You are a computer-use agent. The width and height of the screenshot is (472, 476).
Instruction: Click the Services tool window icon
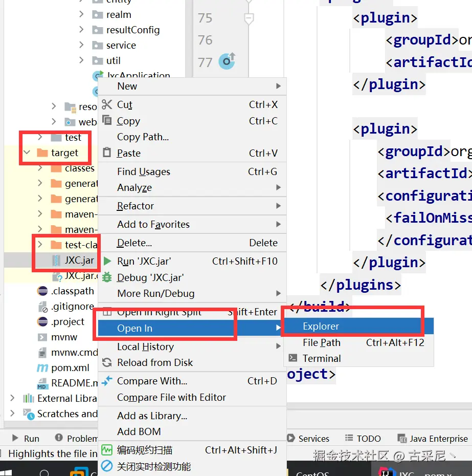coord(290,438)
